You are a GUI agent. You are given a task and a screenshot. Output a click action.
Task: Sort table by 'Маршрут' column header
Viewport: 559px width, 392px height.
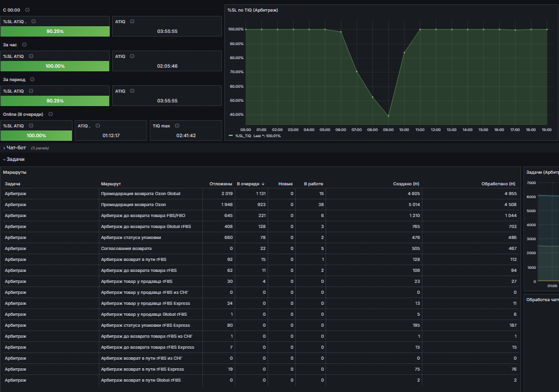[x=110, y=184]
